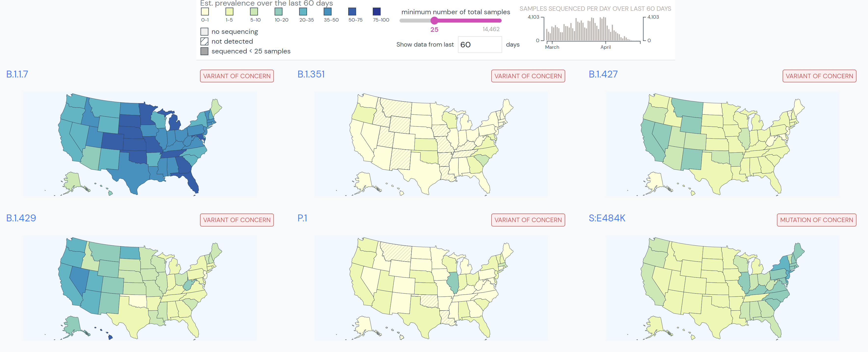Viewport: 868px width, 352px height.
Task: Toggle the 'no sequencing' legend filter
Action: tap(204, 31)
